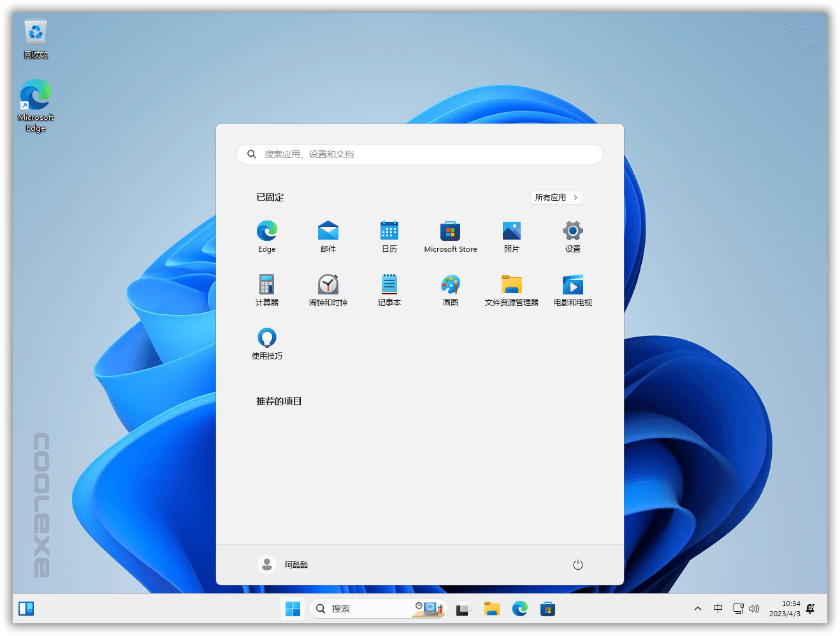Launch the 设置 Settings app

point(572,236)
